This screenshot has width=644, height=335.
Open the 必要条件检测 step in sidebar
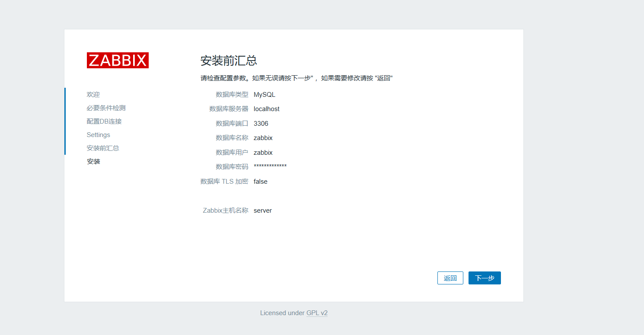pos(106,108)
